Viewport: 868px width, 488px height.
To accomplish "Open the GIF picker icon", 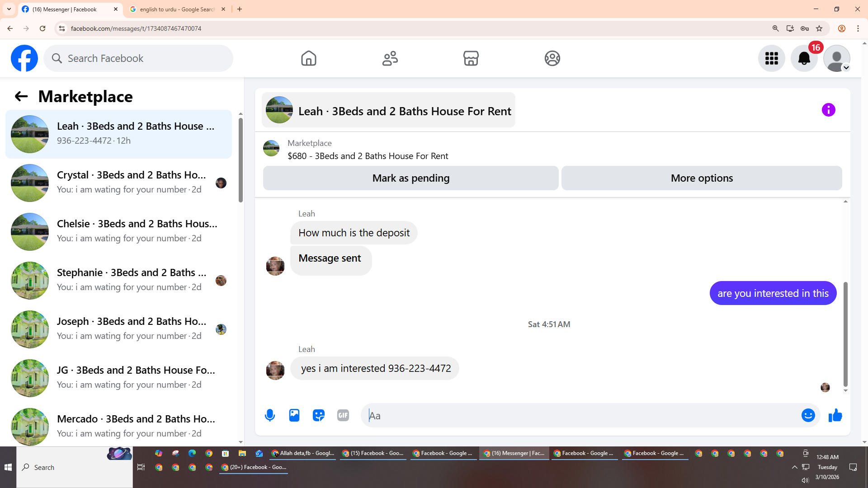I will coord(343,415).
